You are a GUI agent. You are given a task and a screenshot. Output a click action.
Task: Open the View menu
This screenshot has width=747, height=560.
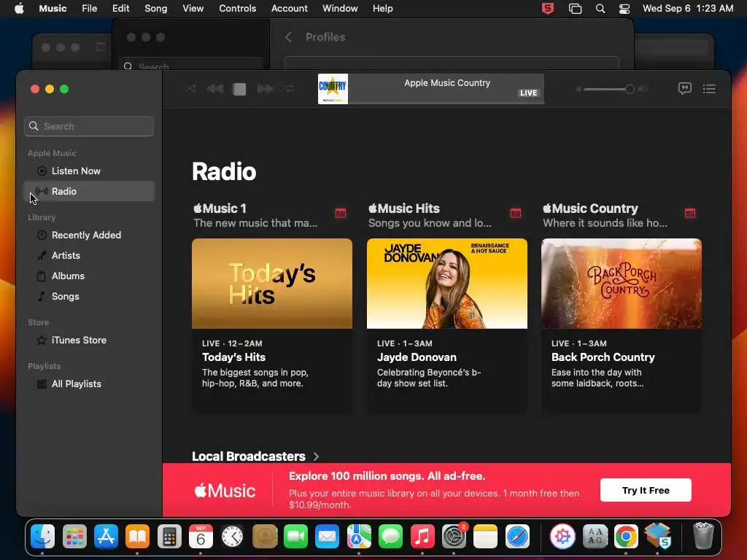coord(193,9)
